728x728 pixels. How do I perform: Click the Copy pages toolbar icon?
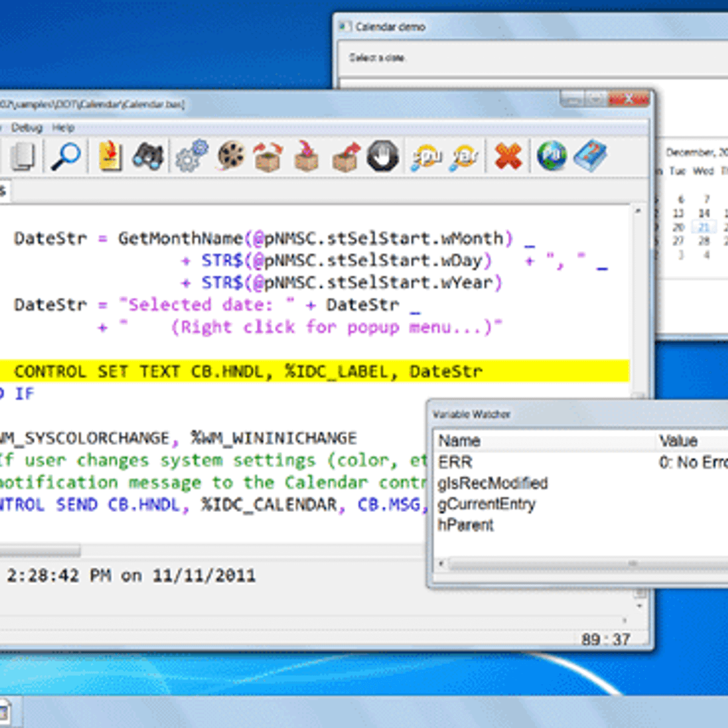pyautogui.click(x=23, y=157)
